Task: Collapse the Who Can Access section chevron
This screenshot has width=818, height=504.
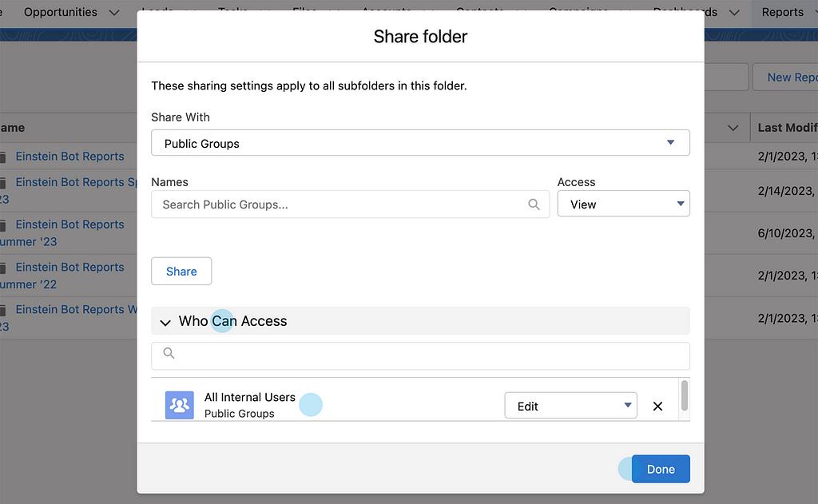Action: (x=165, y=322)
